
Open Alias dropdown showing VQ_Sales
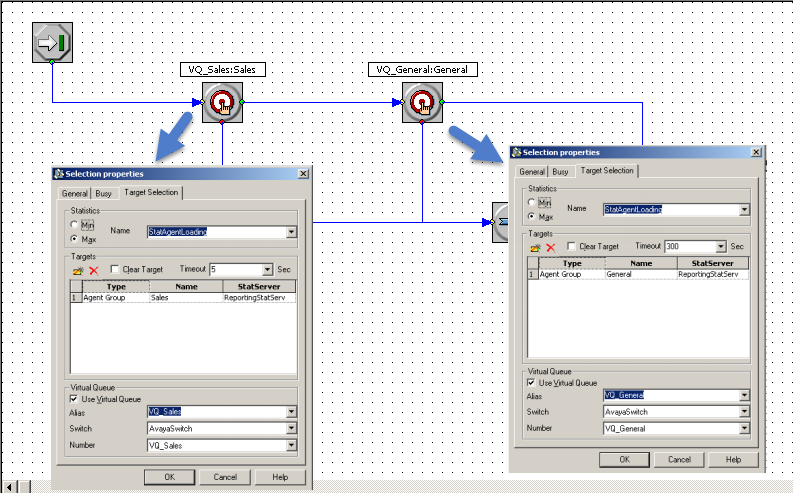[291, 412]
